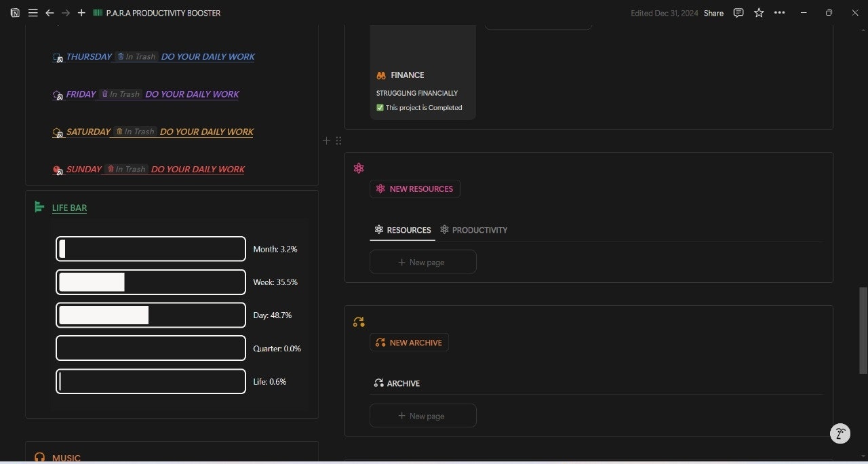Click the binoculars icon on the FINANCE card

[x=380, y=75]
